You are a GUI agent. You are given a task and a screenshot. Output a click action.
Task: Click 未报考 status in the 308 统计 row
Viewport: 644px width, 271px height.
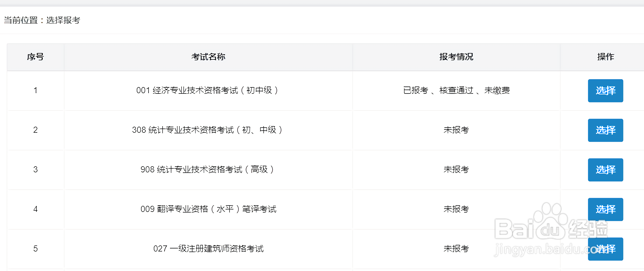(x=456, y=130)
